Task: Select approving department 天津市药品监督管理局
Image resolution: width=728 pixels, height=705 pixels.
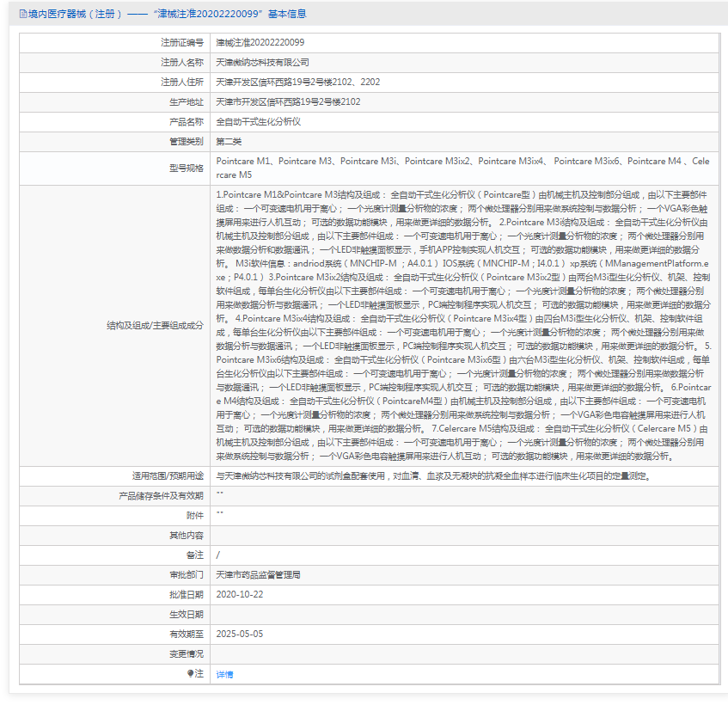Action: [258, 575]
